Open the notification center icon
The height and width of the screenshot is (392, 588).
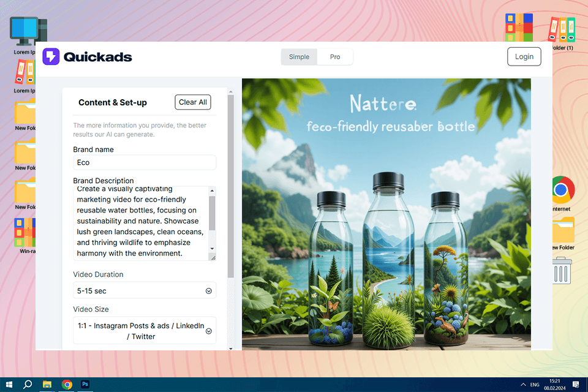tap(576, 385)
